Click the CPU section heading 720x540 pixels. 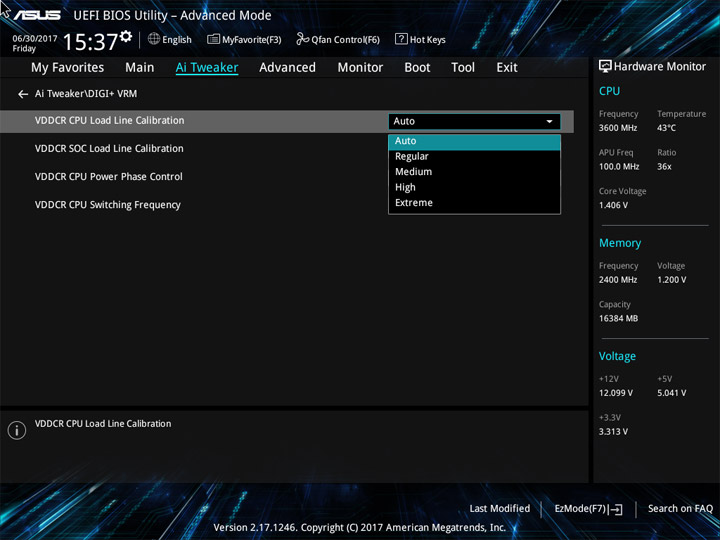[x=609, y=91]
